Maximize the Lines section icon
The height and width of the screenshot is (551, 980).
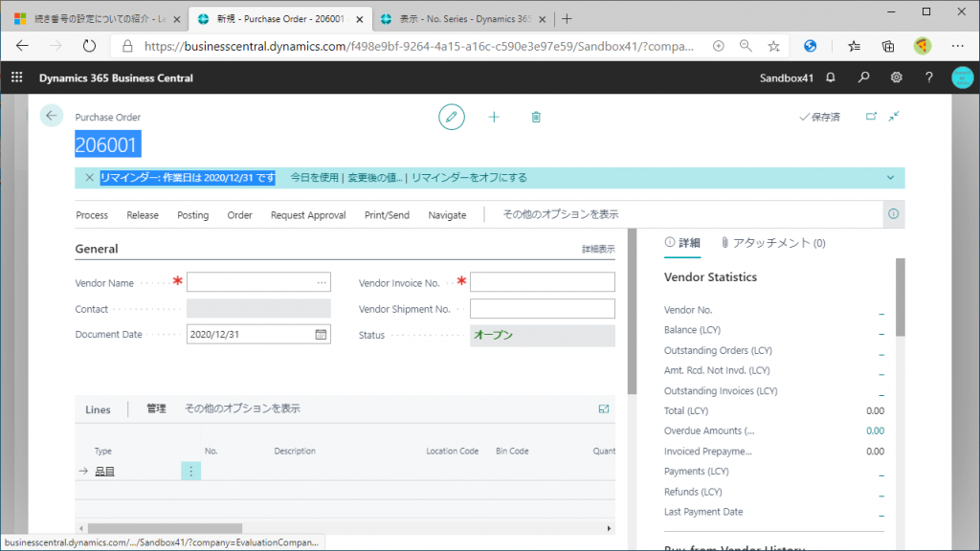603,409
